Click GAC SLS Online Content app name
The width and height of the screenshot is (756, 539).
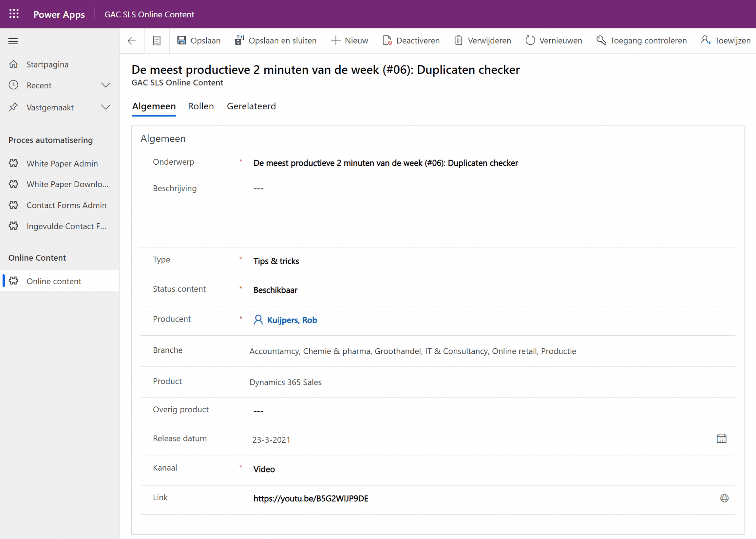(149, 14)
